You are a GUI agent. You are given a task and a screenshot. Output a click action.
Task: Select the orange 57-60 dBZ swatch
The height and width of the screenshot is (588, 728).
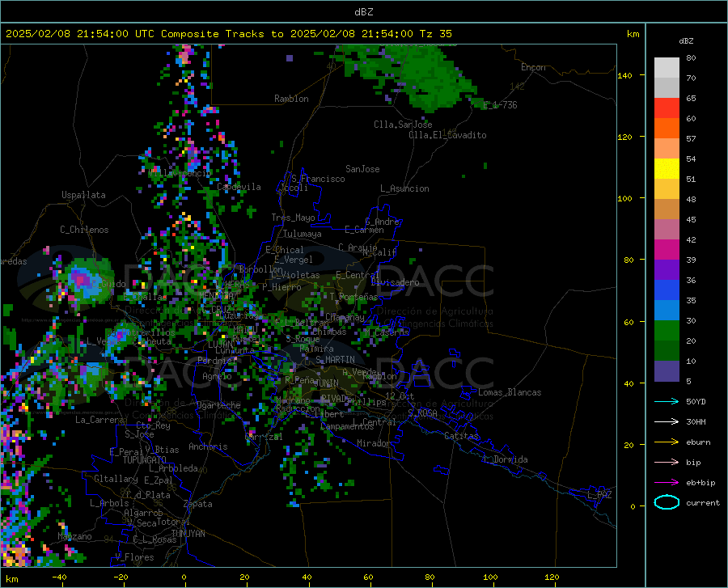[667, 129]
